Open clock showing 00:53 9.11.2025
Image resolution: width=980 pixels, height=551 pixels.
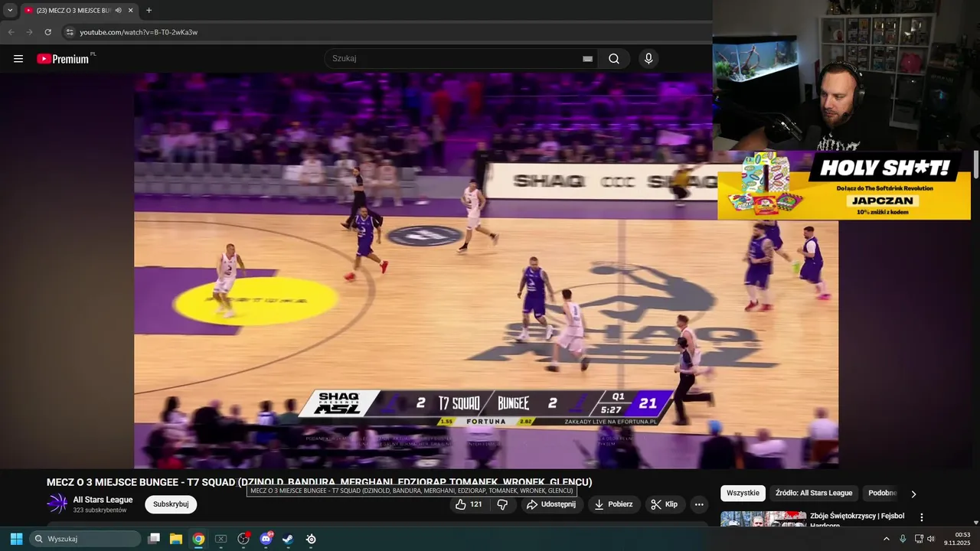tap(957, 539)
